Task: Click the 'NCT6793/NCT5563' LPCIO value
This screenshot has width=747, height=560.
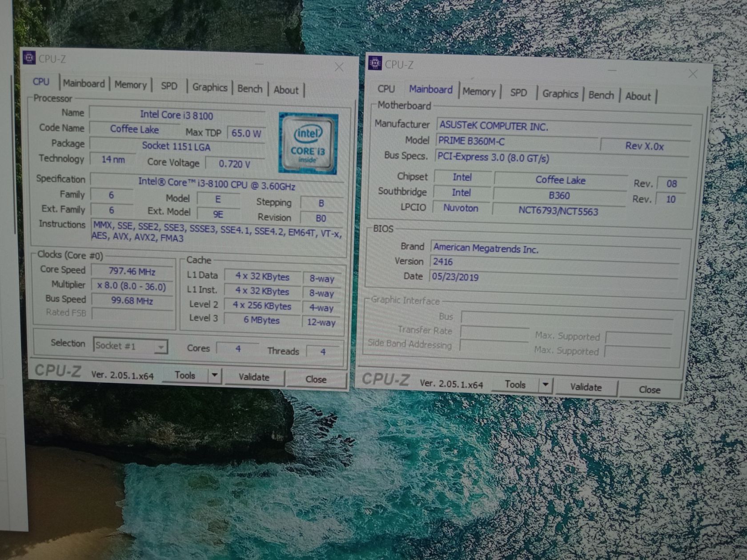Action: click(x=558, y=211)
